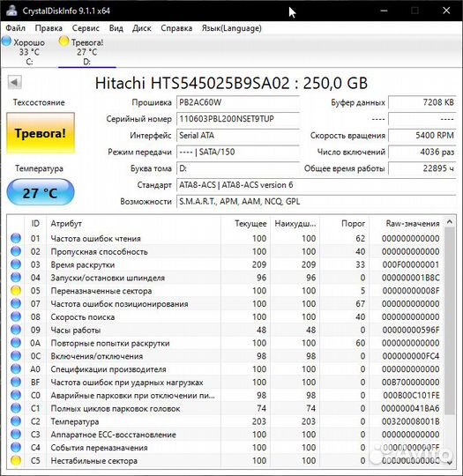Click status icon for Часы работы
463x476 pixels.
pyautogui.click(x=16, y=330)
